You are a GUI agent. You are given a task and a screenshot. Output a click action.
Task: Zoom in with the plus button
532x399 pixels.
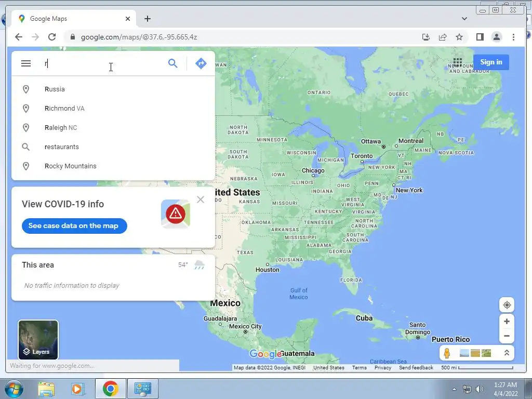507,321
